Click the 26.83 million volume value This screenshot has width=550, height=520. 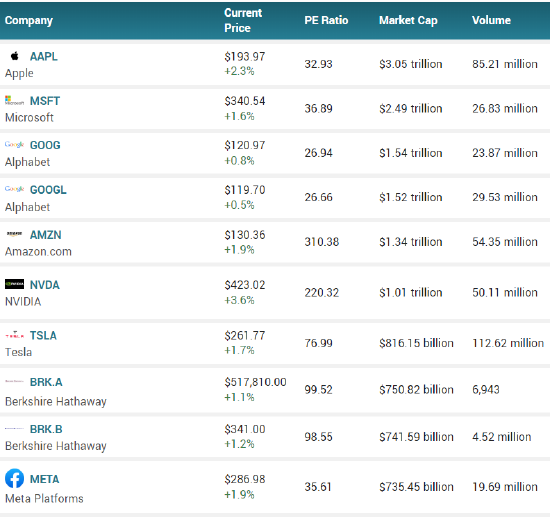[x=505, y=109]
